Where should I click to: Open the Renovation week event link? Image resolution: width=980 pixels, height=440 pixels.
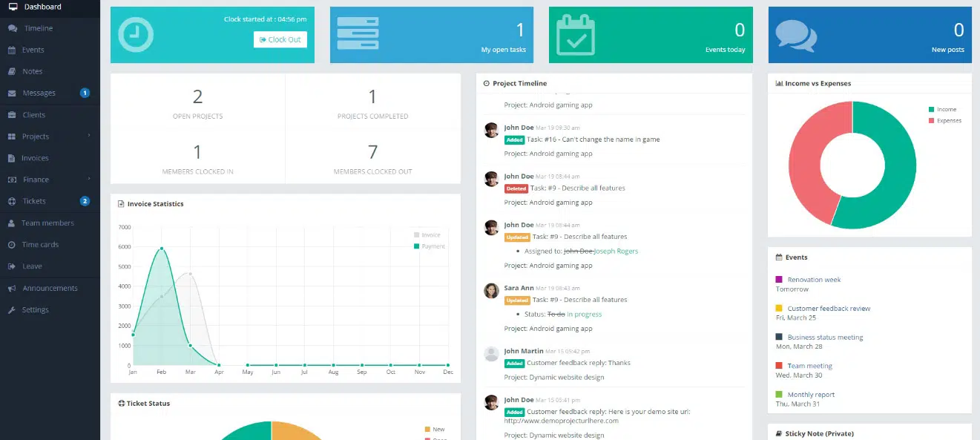(814, 280)
